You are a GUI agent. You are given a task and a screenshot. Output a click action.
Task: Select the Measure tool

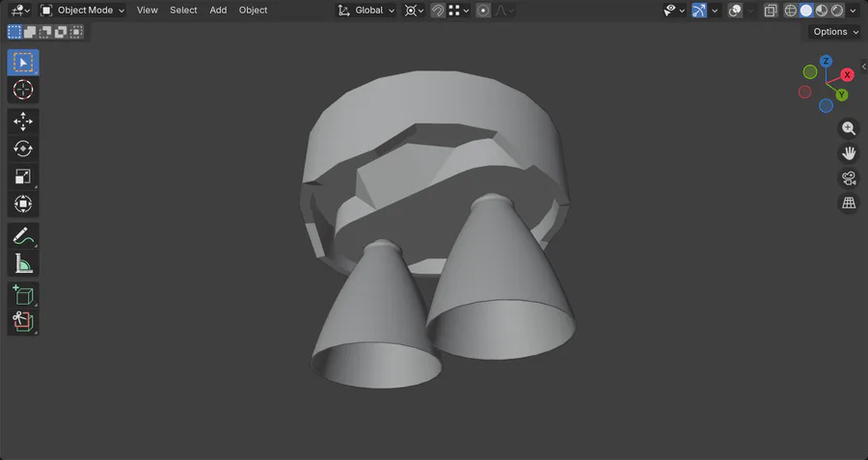click(23, 263)
